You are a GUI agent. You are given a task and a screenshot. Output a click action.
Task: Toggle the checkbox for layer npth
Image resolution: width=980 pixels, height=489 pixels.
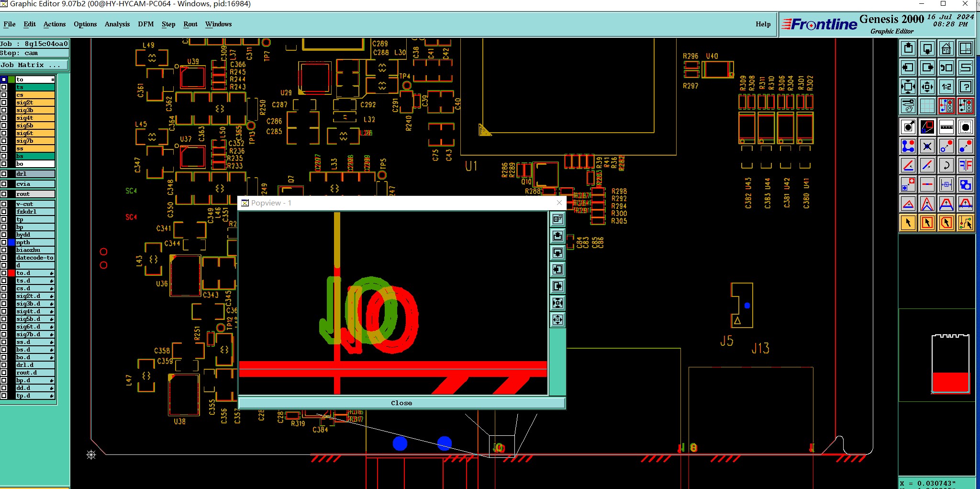point(4,242)
